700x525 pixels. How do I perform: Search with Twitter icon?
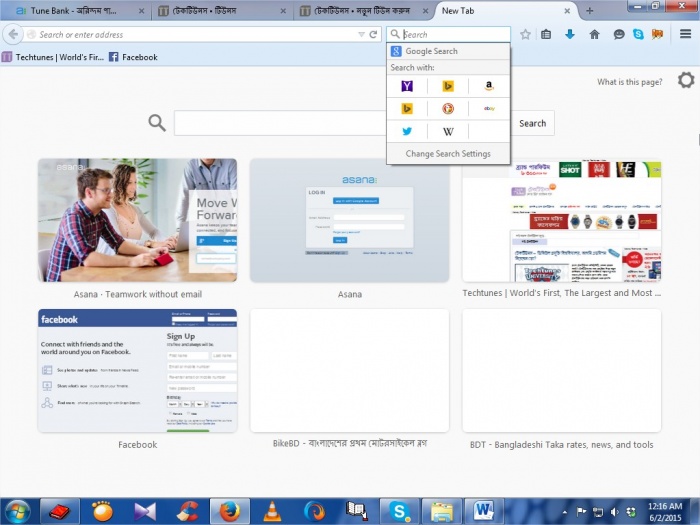(407, 131)
